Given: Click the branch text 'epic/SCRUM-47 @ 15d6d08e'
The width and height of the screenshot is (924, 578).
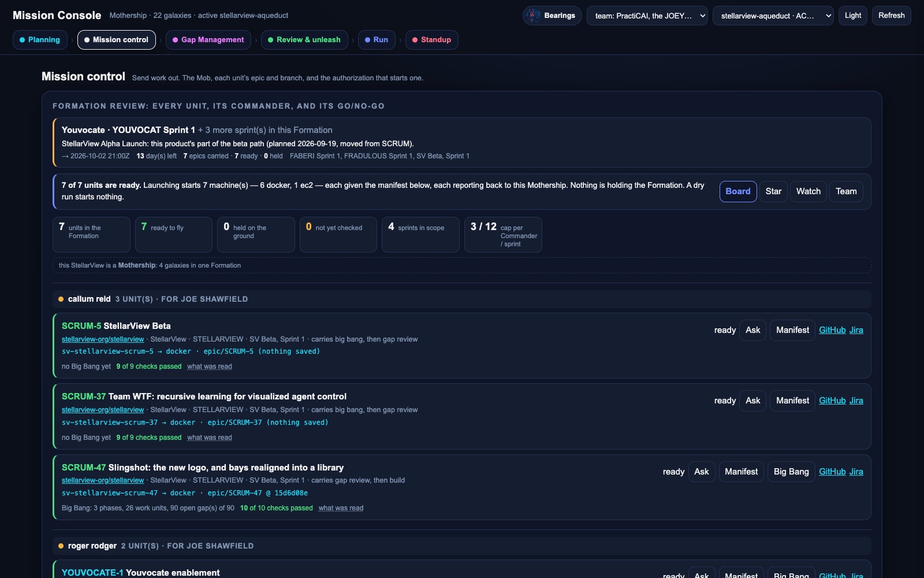Looking at the screenshot, I should 258,493.
